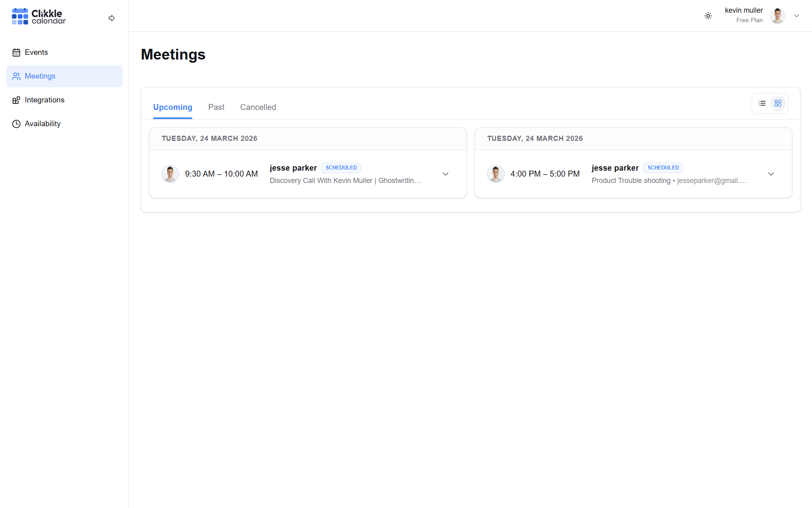Viewport: 812px width, 508px height.
Task: Open Events in the sidebar
Action: 36,52
